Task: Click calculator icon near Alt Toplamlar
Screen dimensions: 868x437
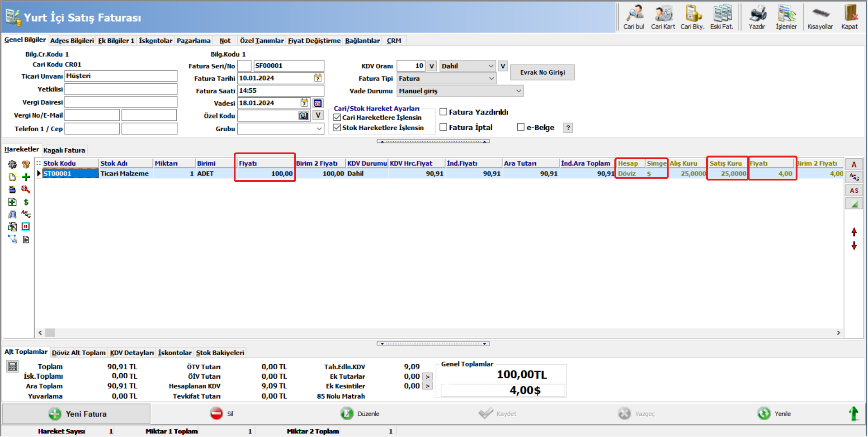Action: click(12, 366)
